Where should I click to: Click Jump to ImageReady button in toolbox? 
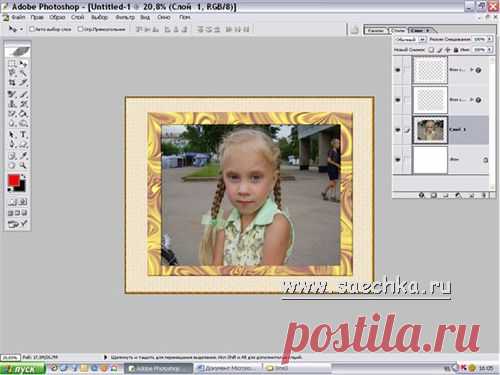pos(18,224)
